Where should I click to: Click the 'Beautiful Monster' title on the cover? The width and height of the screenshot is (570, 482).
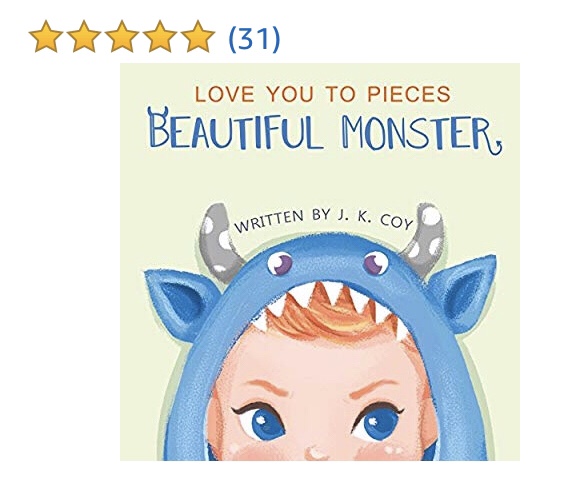click(325, 131)
